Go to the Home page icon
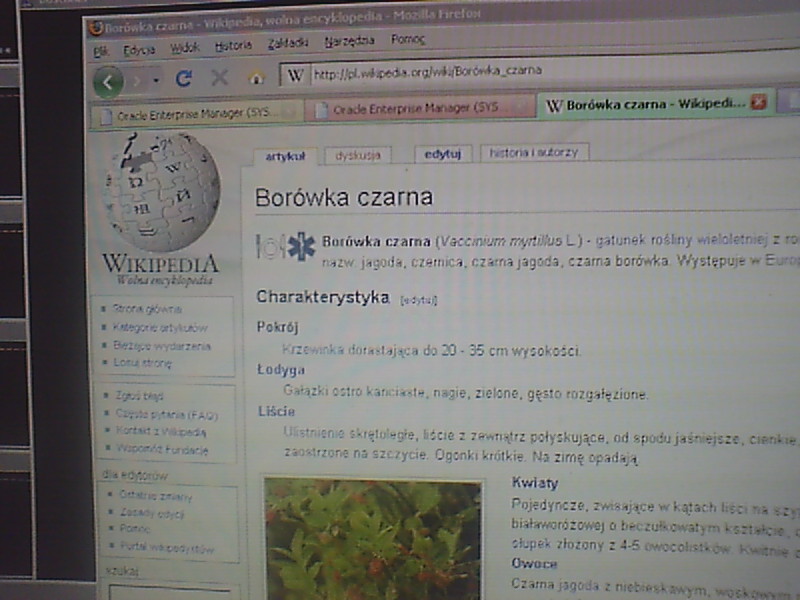The width and height of the screenshot is (800, 600). click(256, 77)
